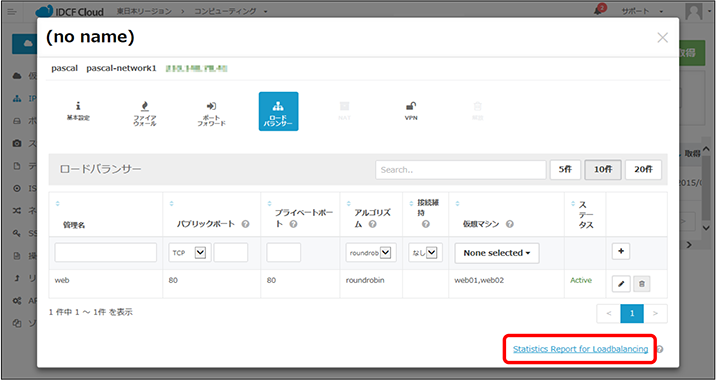The height and width of the screenshot is (380, 716).
Task: Open help icon under 接続維持
Action: tap(426, 224)
